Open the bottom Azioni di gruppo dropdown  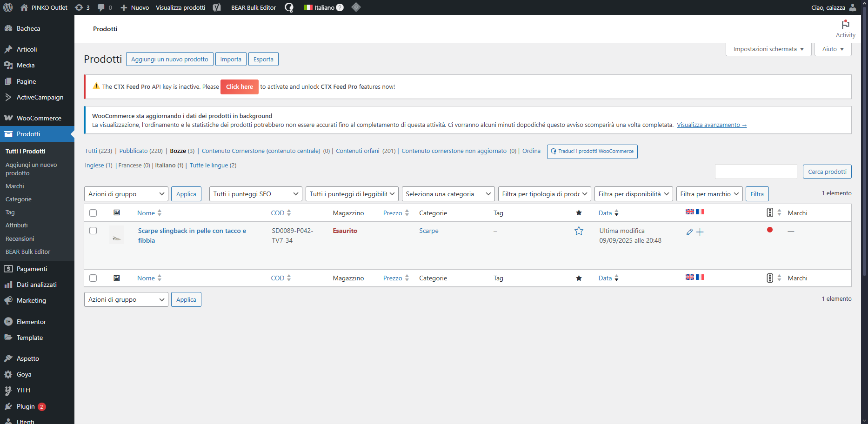(x=126, y=299)
